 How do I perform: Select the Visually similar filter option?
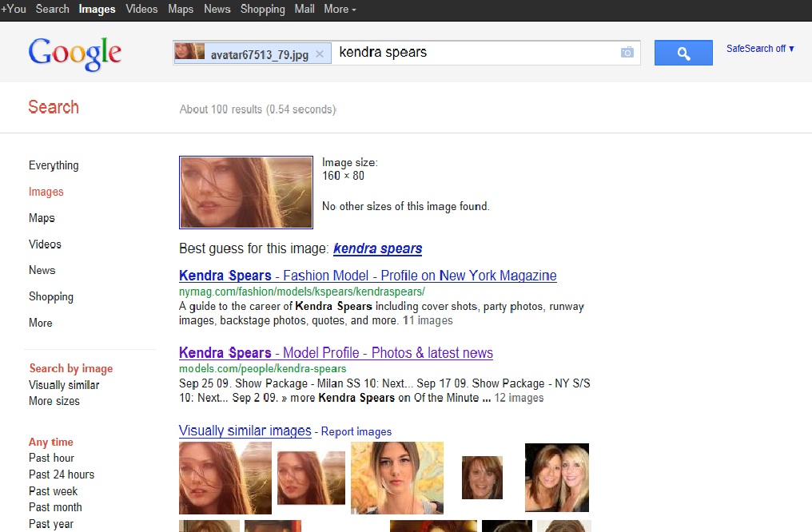tap(64, 385)
